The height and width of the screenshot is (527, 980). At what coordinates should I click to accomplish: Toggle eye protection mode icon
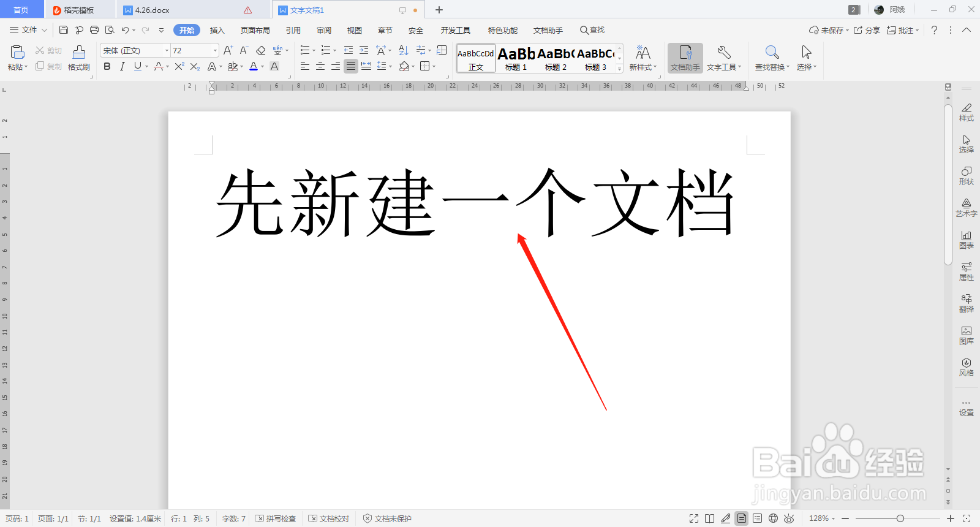789,518
